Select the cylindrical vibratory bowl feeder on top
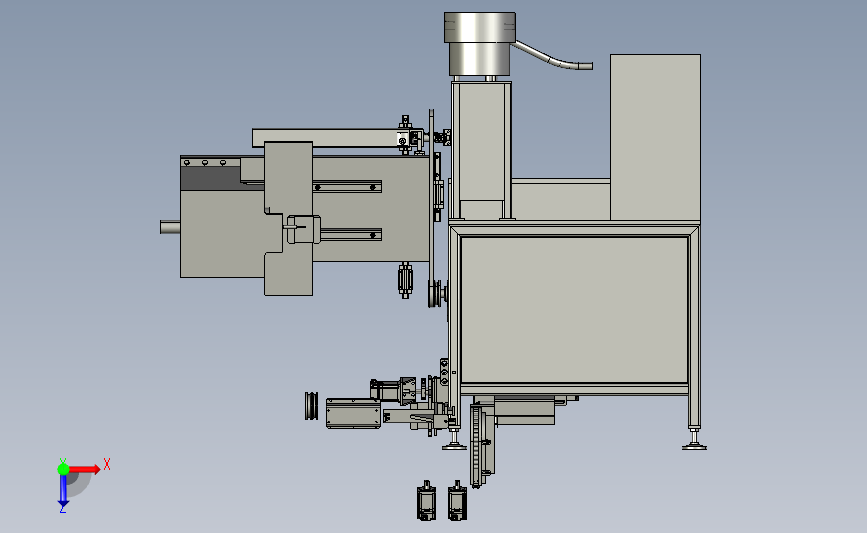The width and height of the screenshot is (867, 533). [479, 44]
